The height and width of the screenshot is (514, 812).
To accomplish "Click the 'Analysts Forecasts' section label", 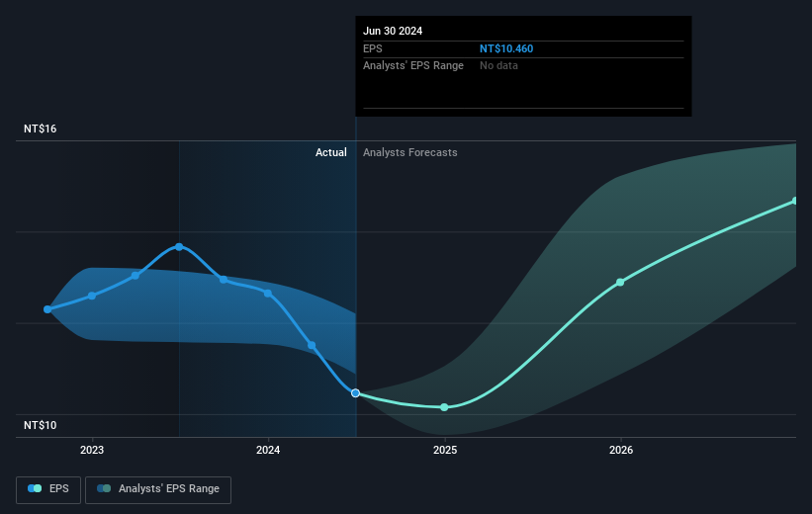I will tap(410, 152).
